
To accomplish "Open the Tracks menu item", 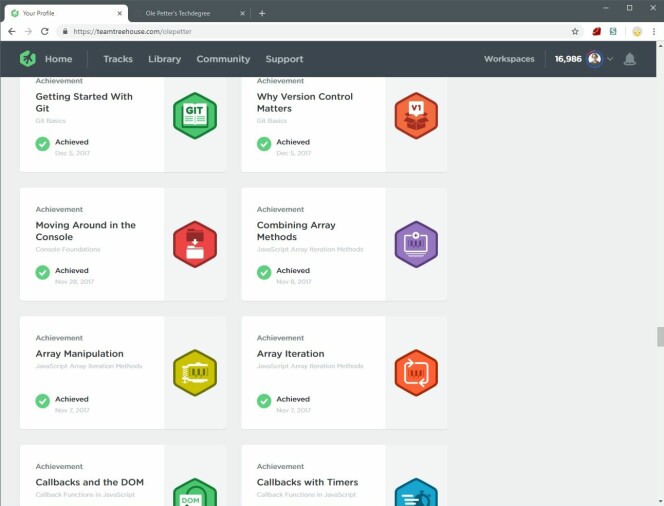I will click(118, 59).
